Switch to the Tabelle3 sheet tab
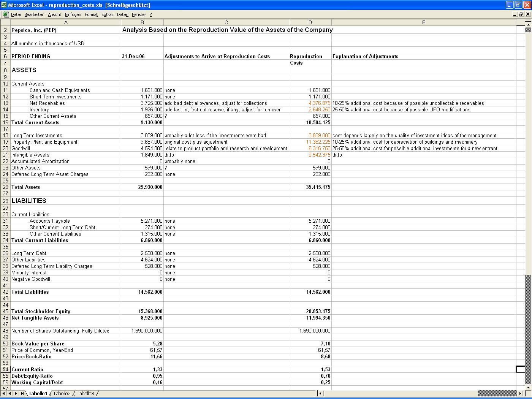 [85, 393]
